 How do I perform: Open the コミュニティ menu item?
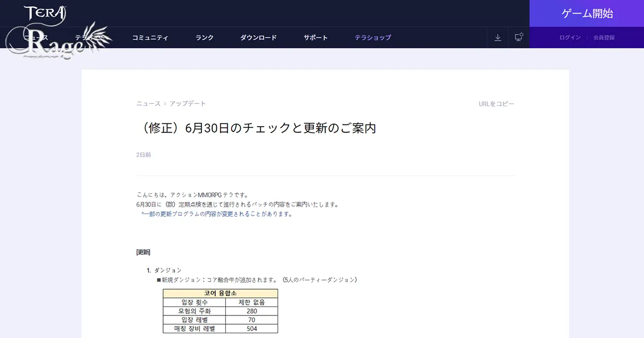(150, 38)
